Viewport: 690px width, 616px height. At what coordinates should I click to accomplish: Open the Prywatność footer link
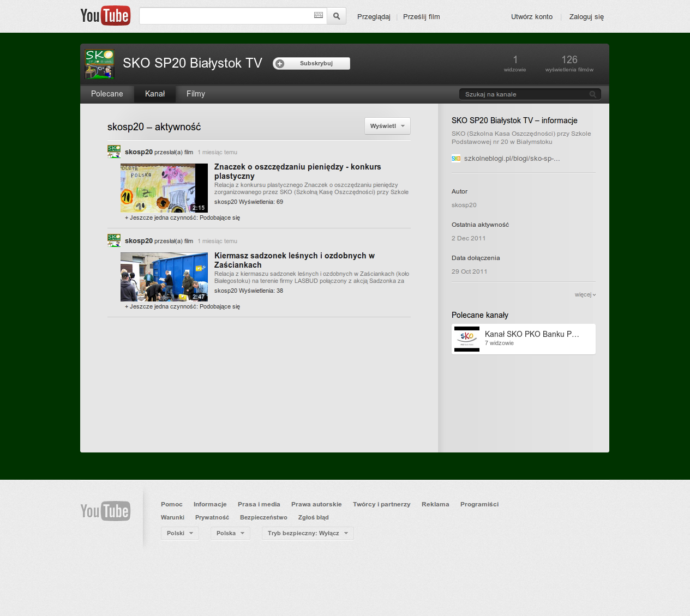click(x=212, y=517)
